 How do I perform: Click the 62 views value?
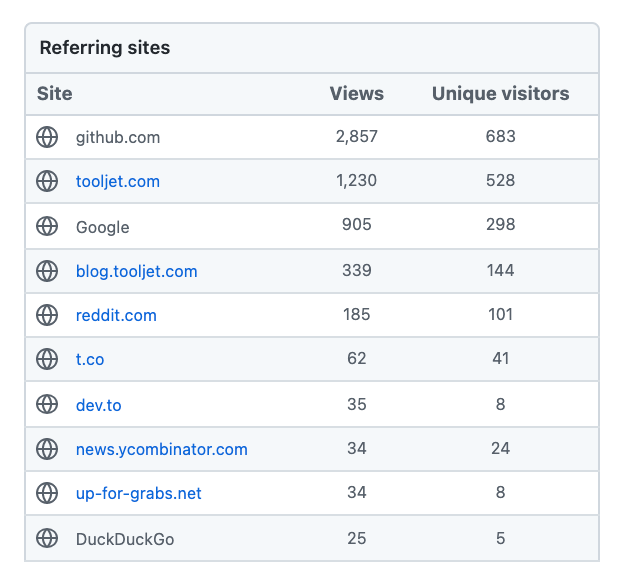[357, 358]
